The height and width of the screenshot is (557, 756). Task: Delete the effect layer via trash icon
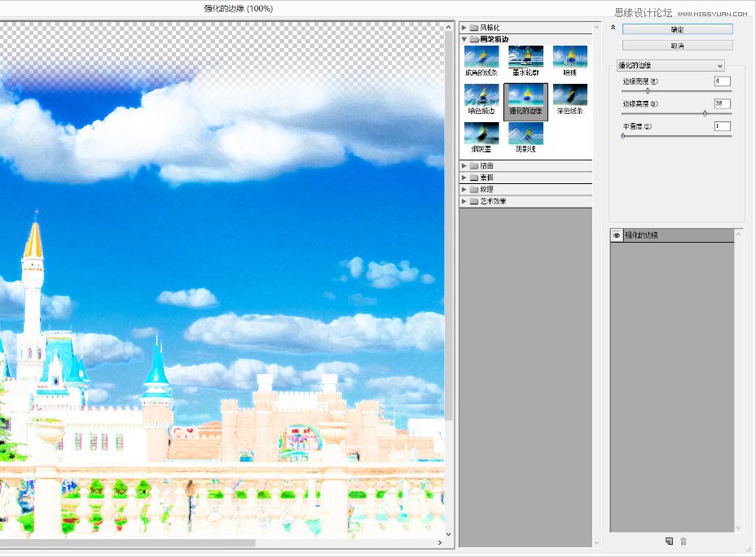point(683,541)
